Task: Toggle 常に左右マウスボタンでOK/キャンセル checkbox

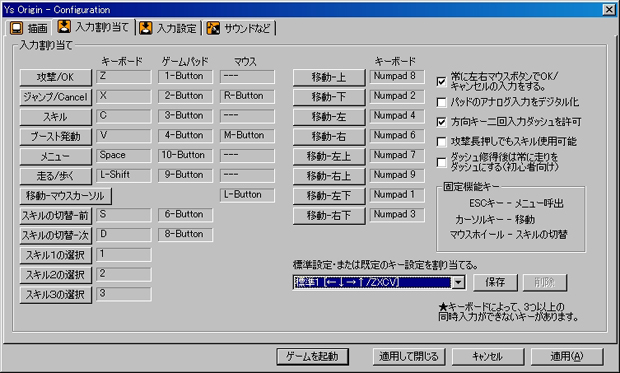Action: pos(441,81)
